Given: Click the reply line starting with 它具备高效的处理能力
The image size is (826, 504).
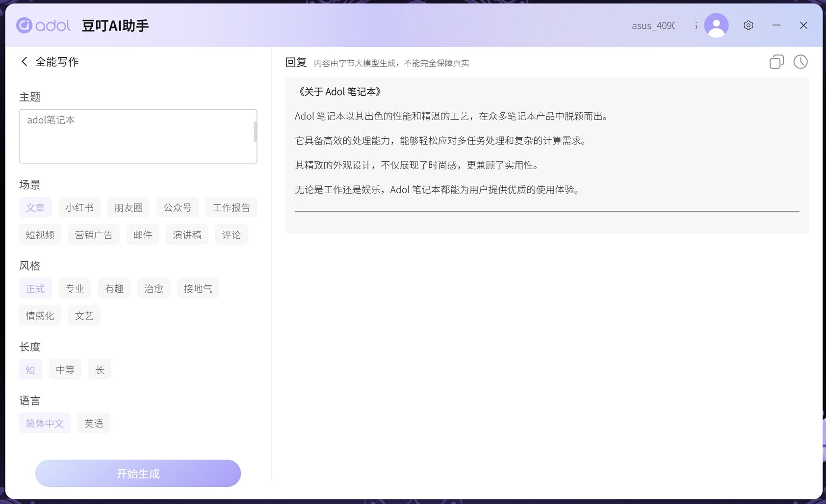Looking at the screenshot, I should click(441, 141).
